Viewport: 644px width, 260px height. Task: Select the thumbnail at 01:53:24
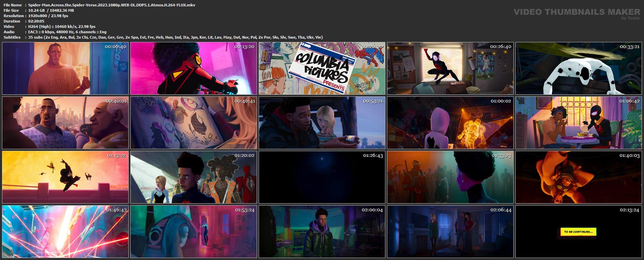point(194,231)
